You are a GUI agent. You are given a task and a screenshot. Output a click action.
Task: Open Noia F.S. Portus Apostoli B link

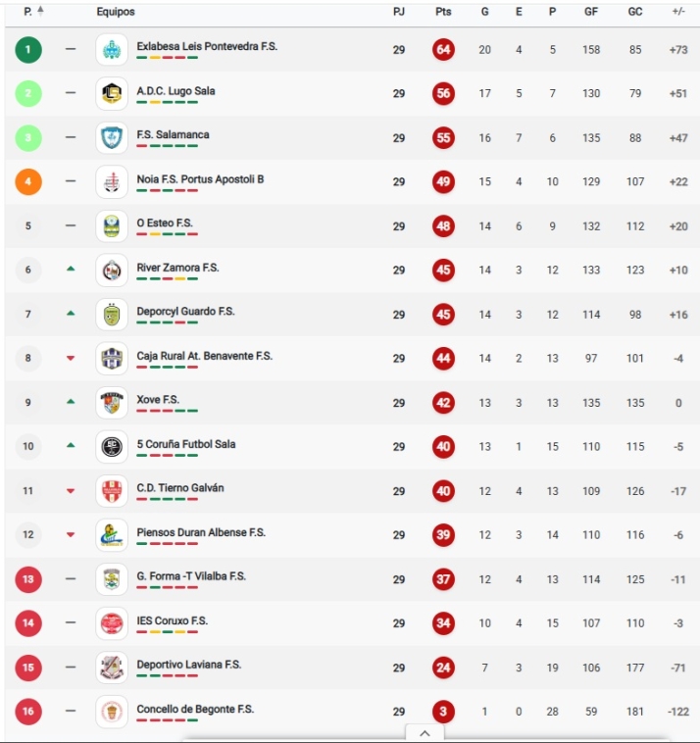[x=200, y=179]
